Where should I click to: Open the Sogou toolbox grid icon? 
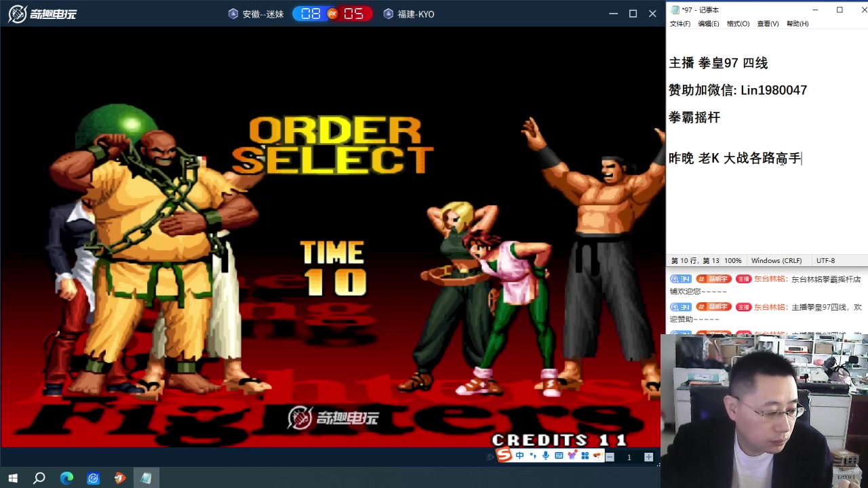pyautogui.click(x=585, y=456)
